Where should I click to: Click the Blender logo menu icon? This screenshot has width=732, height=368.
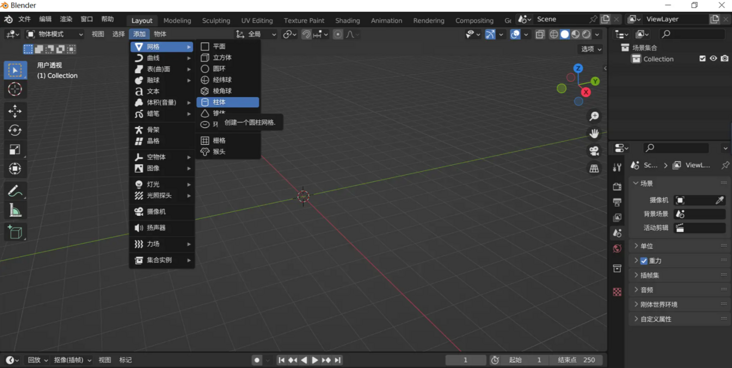coord(8,20)
